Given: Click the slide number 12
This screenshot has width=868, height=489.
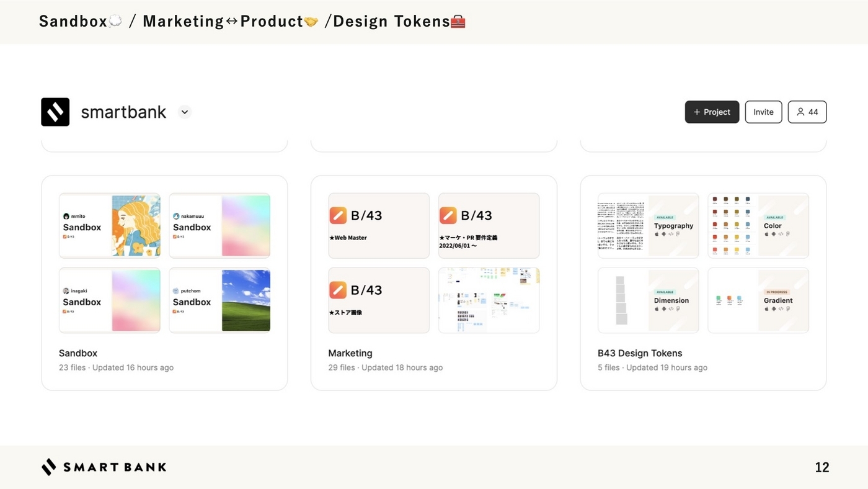Looking at the screenshot, I should click(x=822, y=467).
